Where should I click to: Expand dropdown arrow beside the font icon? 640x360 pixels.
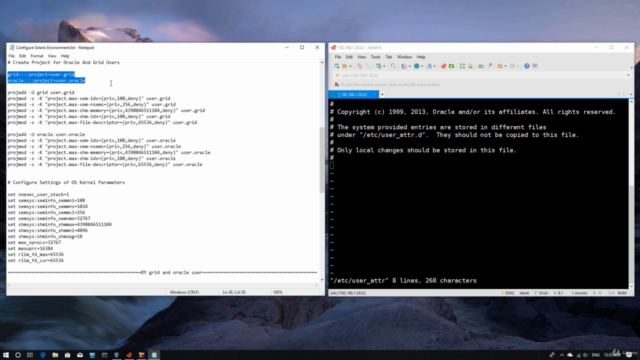tap(435, 66)
